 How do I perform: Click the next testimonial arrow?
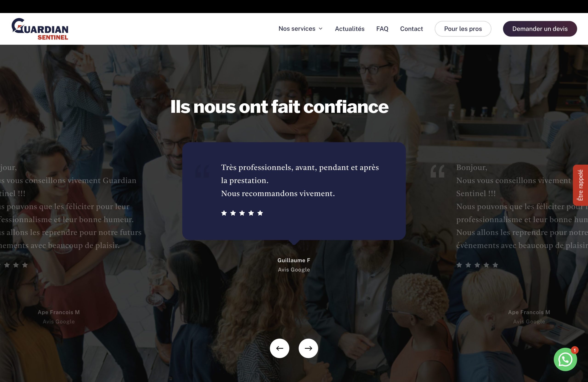point(308,348)
